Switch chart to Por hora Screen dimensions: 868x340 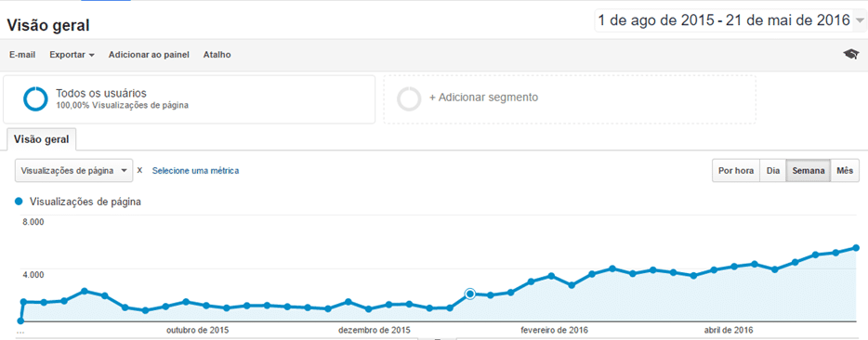[736, 171]
